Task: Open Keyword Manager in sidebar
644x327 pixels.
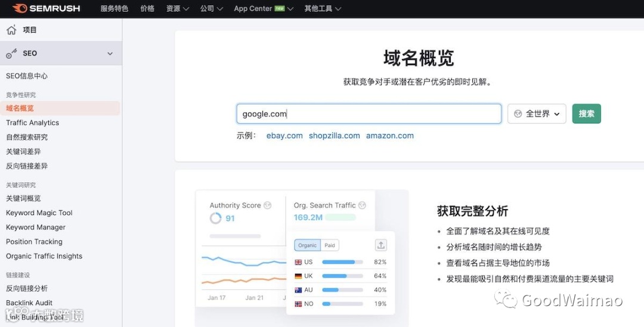Action: pos(36,227)
